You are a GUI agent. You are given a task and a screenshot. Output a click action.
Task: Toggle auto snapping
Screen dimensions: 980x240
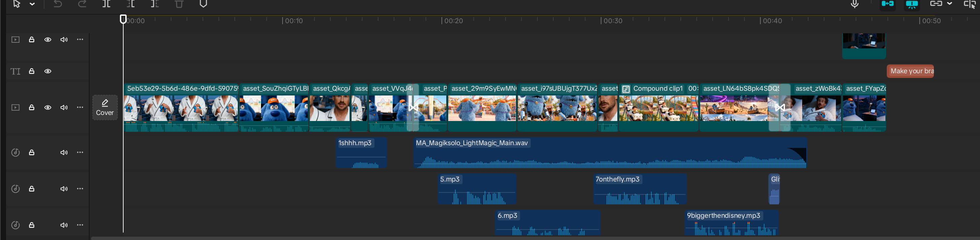point(912,4)
